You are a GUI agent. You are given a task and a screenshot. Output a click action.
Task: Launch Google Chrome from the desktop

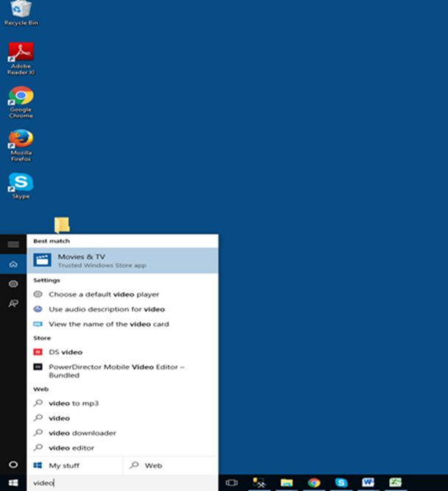(x=21, y=102)
